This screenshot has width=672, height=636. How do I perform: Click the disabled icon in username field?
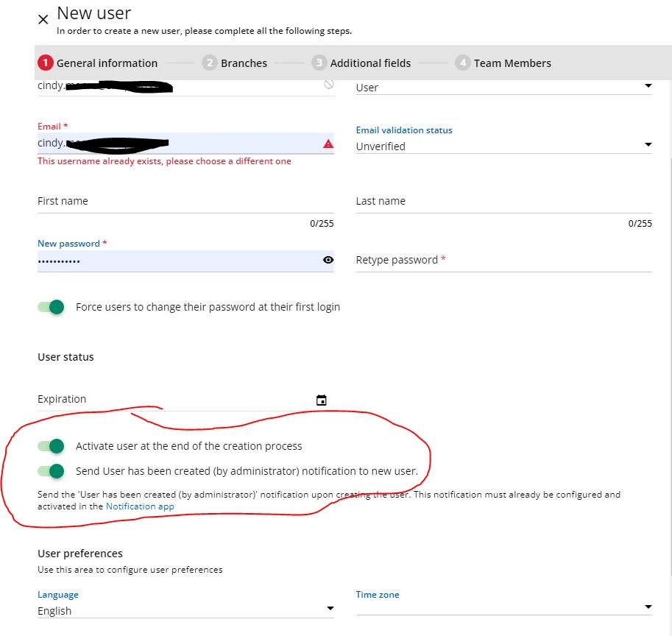pyautogui.click(x=328, y=85)
